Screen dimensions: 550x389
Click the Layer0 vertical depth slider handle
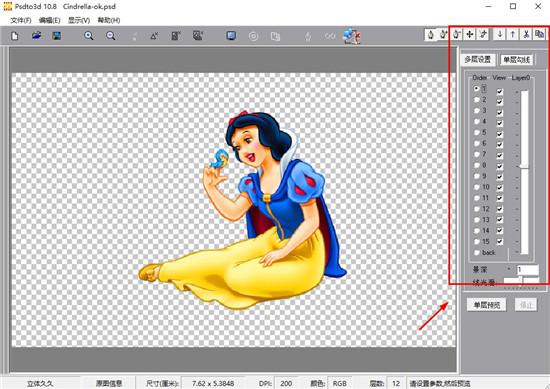(524, 166)
